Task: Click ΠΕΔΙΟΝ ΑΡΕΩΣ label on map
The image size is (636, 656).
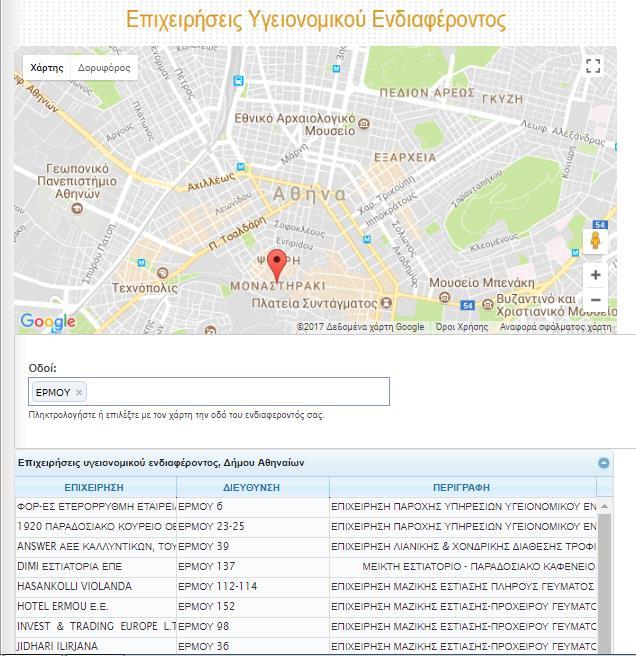Action: point(427,93)
